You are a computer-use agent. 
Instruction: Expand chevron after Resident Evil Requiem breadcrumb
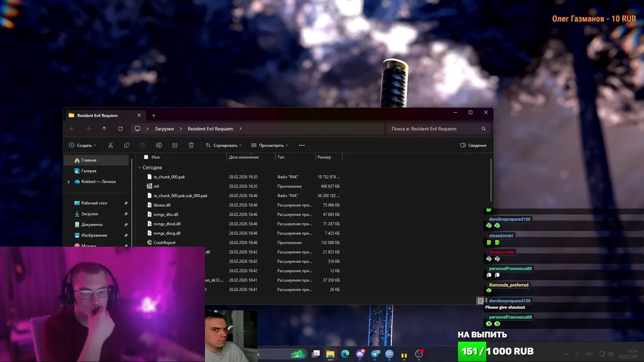(240, 129)
